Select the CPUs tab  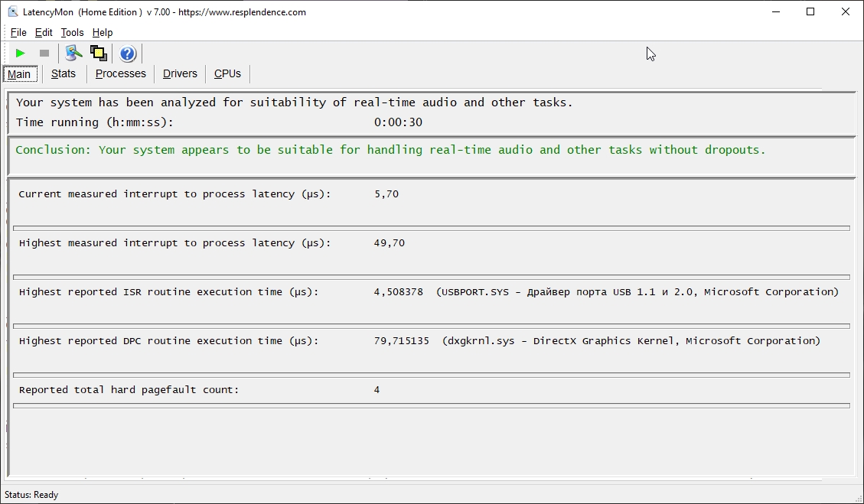click(x=227, y=73)
